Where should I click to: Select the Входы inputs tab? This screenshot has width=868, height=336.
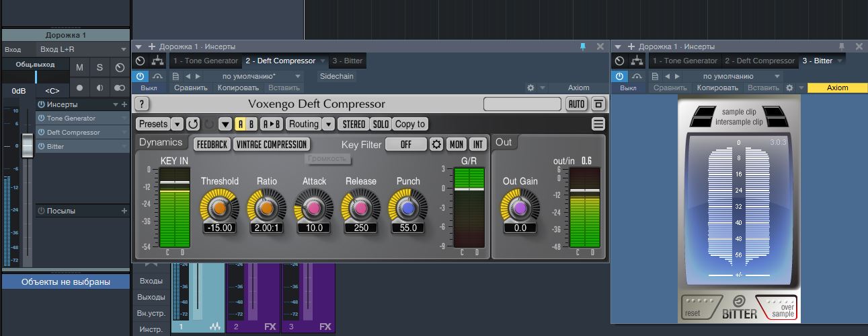(x=151, y=280)
